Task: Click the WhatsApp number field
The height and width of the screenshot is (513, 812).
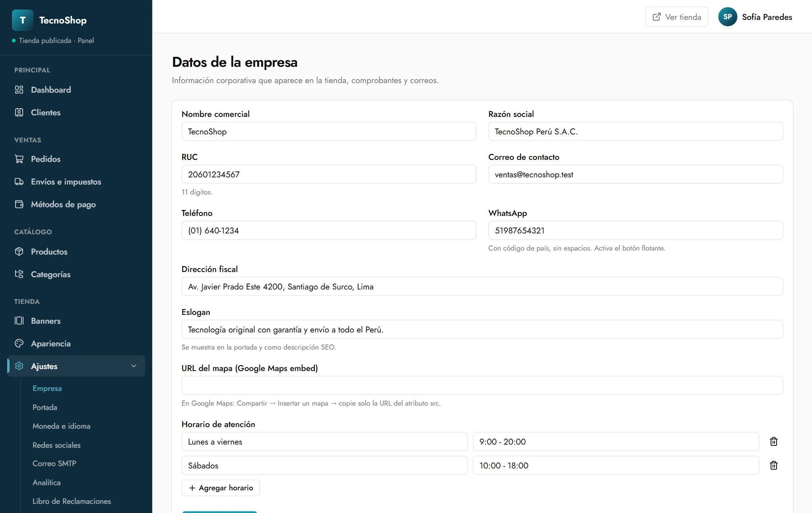Action: pyautogui.click(x=636, y=230)
